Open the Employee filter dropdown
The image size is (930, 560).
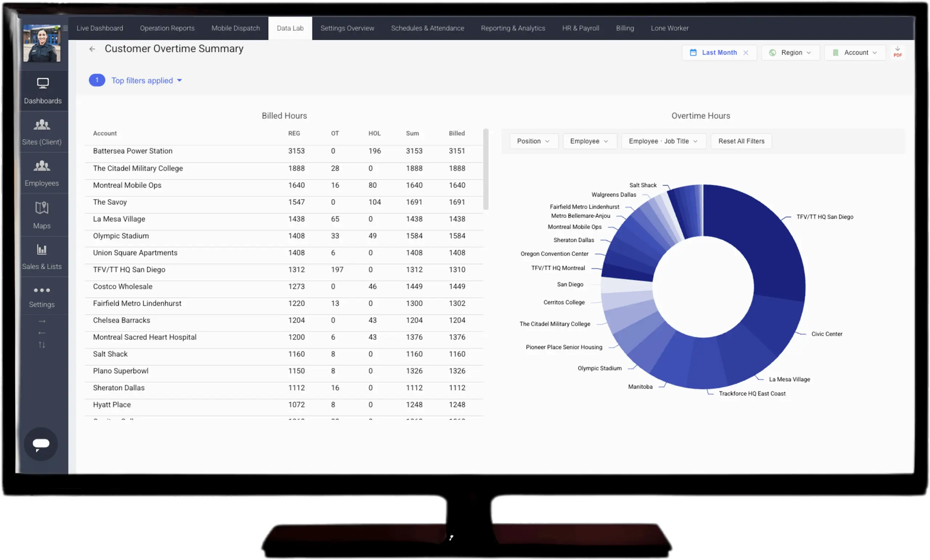pyautogui.click(x=590, y=141)
